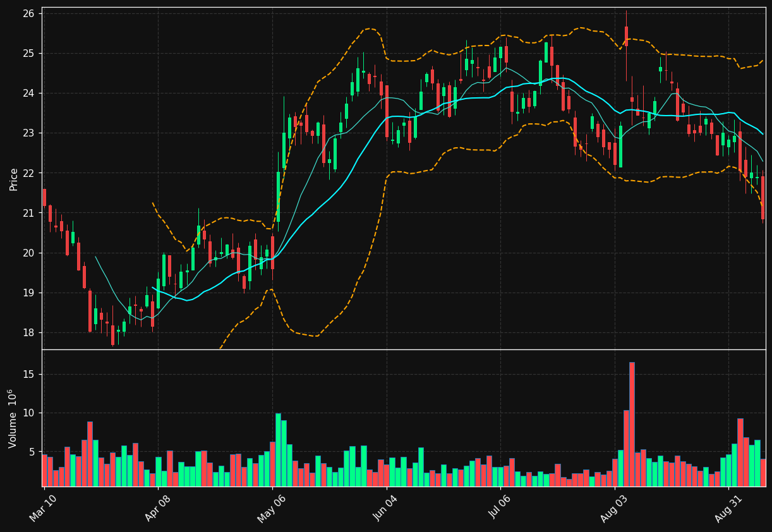Select the tall green volume bar after May 06
772x532 pixels.
point(278,450)
